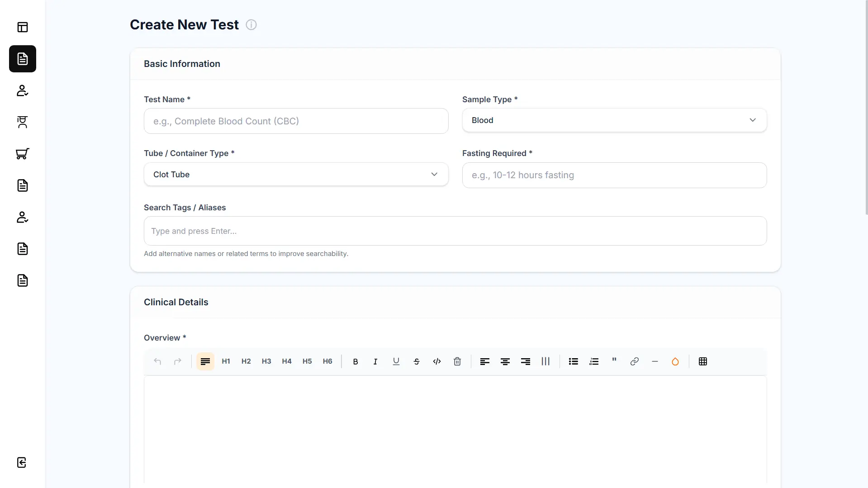Select the highlighted document icon in sidebar
Screen dimensions: 868x488
pos(23,59)
